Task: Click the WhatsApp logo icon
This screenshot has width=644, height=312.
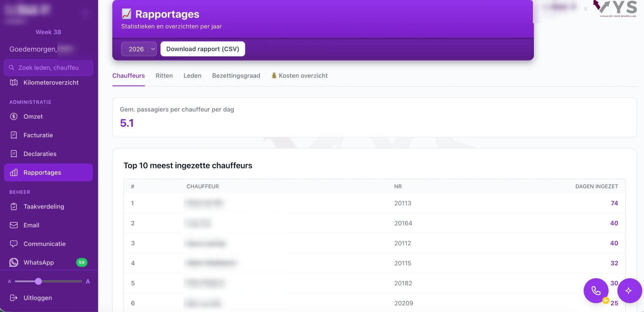Action: coord(14,262)
